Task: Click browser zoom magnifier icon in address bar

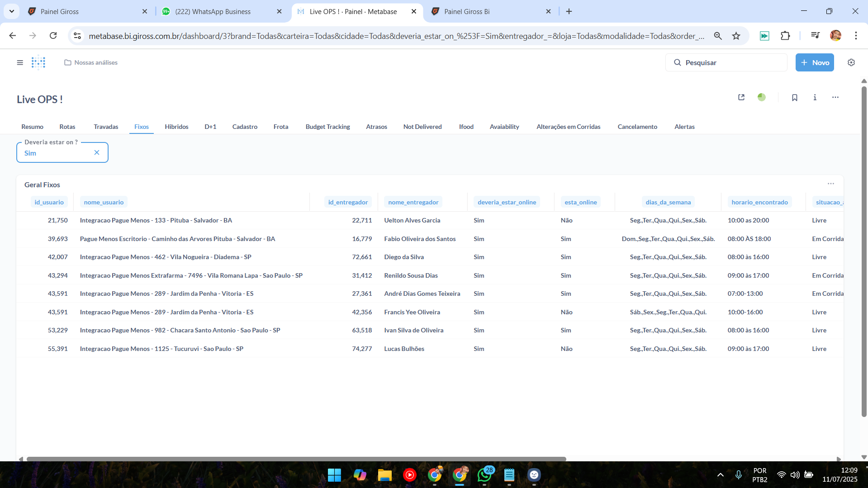Action: (x=718, y=36)
